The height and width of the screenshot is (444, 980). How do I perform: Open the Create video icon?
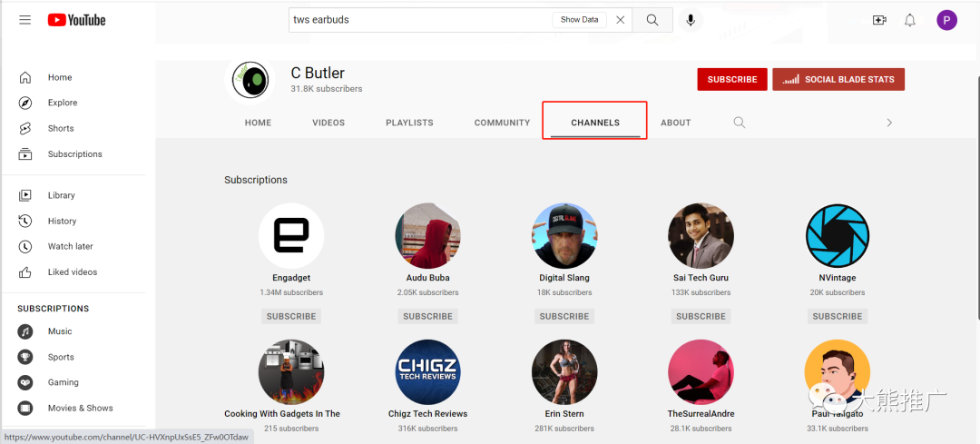[879, 20]
